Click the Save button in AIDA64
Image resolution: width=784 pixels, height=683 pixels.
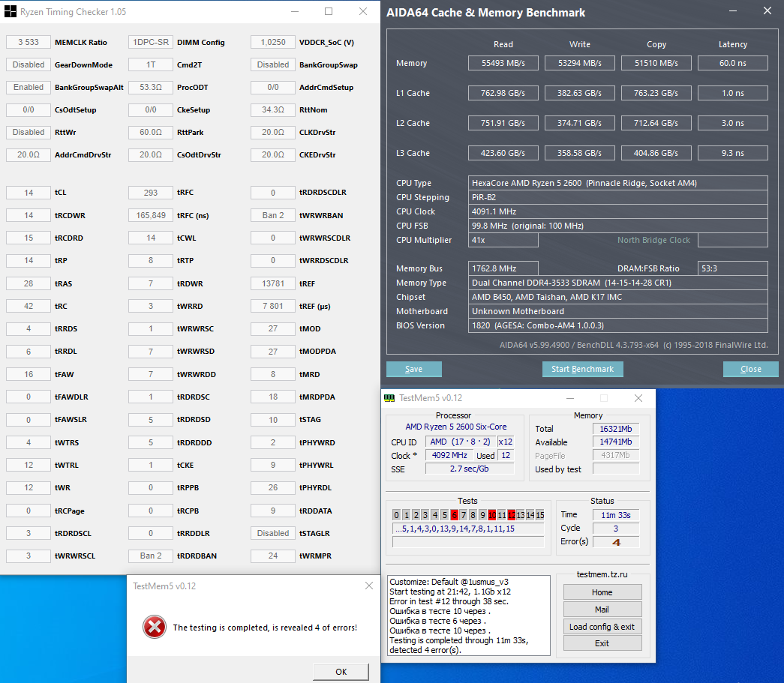click(413, 369)
